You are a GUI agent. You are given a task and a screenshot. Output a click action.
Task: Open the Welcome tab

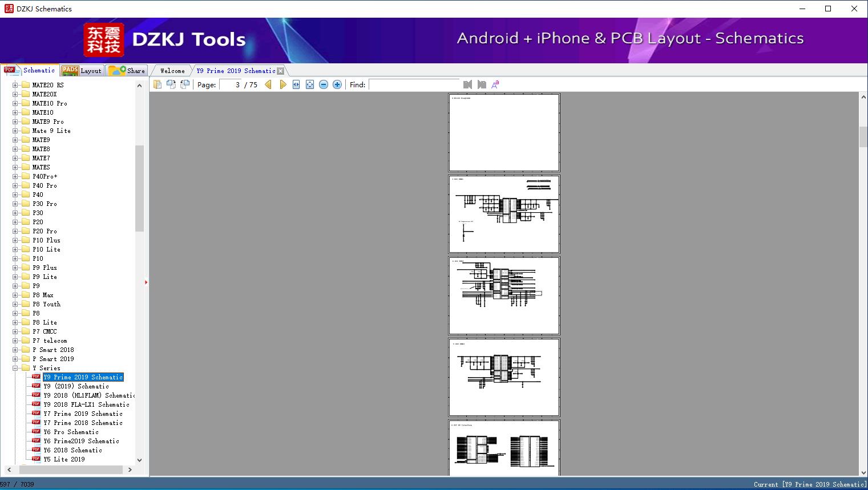(172, 71)
